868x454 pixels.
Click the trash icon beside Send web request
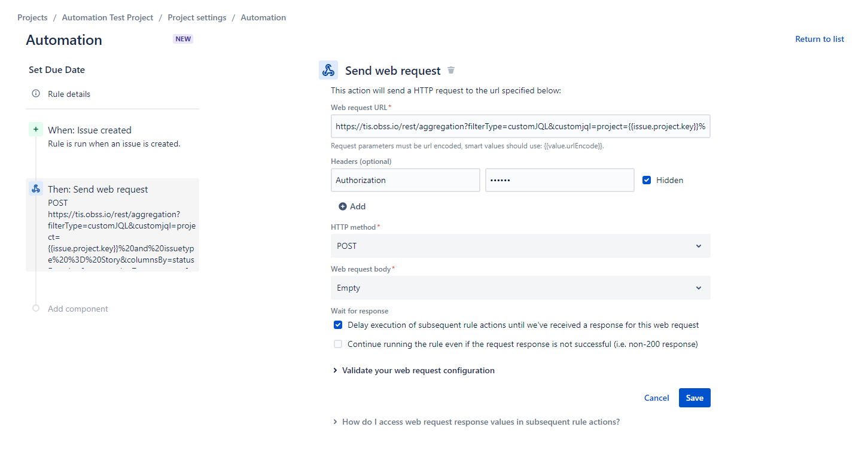(x=451, y=71)
